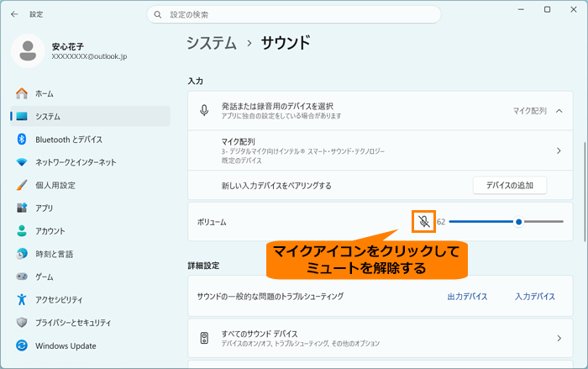Go to 時刻と言語 settings

[x=90, y=254]
